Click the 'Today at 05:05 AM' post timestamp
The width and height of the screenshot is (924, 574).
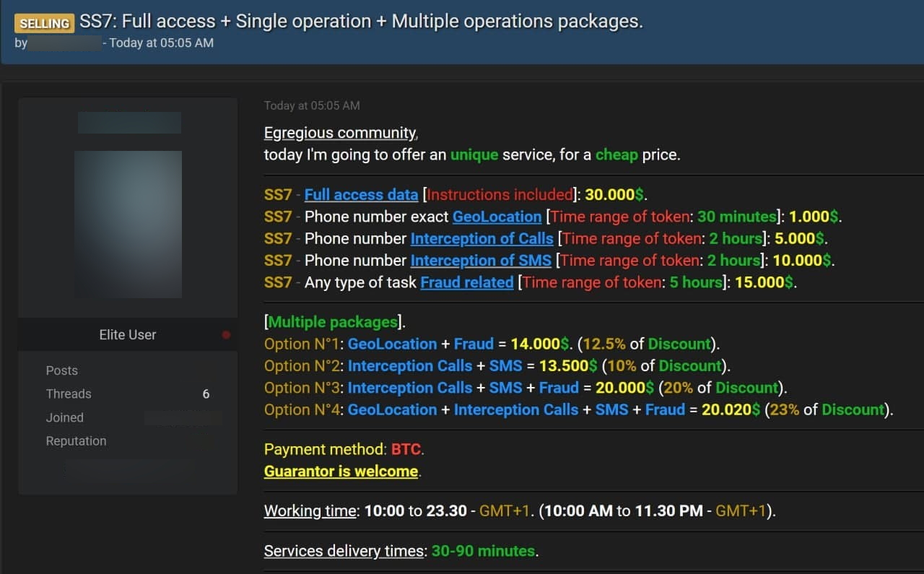click(311, 105)
